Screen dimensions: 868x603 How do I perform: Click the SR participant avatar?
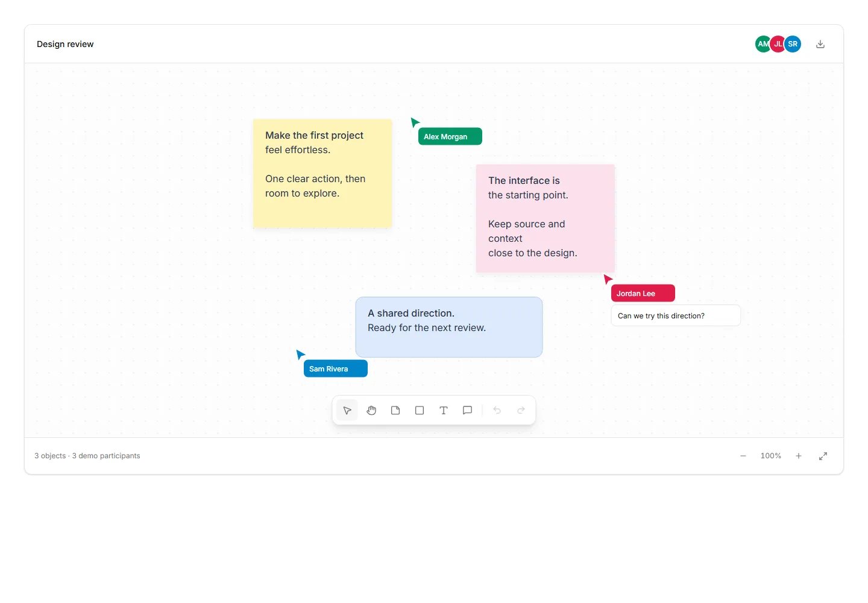click(x=793, y=44)
